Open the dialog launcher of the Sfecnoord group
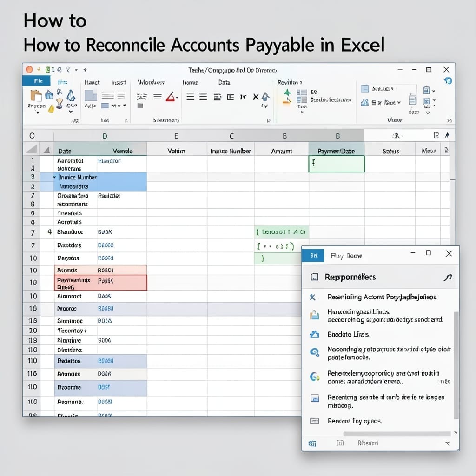 [269, 120]
